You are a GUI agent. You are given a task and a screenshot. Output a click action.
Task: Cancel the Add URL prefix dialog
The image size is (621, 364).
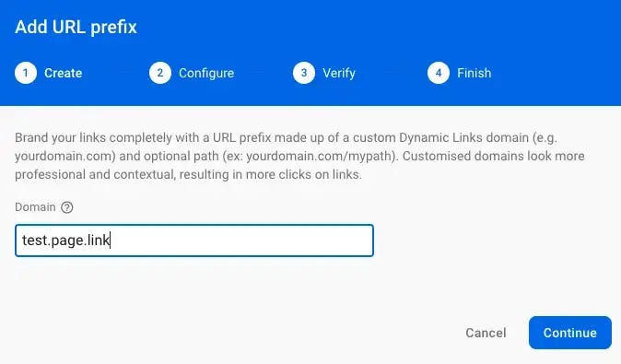pos(486,333)
